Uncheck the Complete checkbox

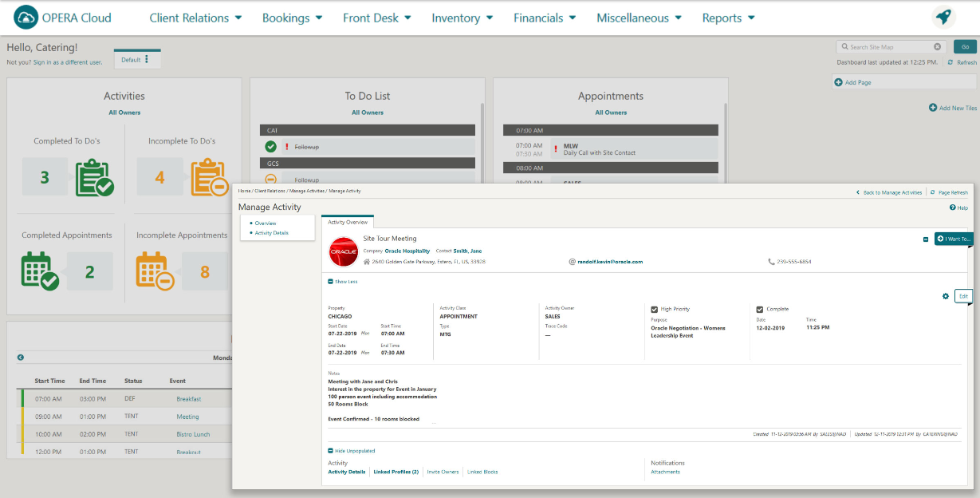pyautogui.click(x=759, y=309)
